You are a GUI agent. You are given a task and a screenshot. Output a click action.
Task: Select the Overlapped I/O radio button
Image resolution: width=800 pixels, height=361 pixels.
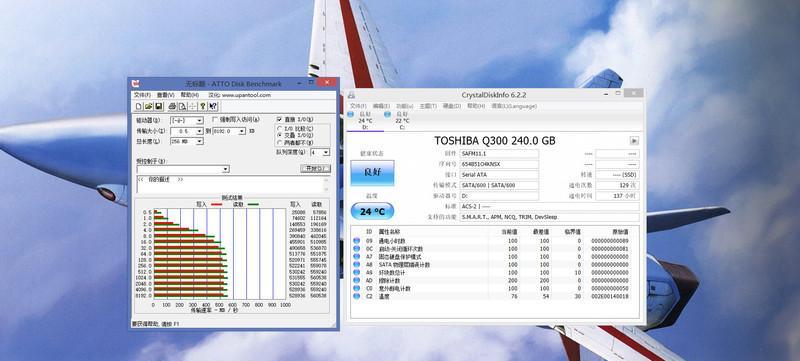click(x=279, y=136)
